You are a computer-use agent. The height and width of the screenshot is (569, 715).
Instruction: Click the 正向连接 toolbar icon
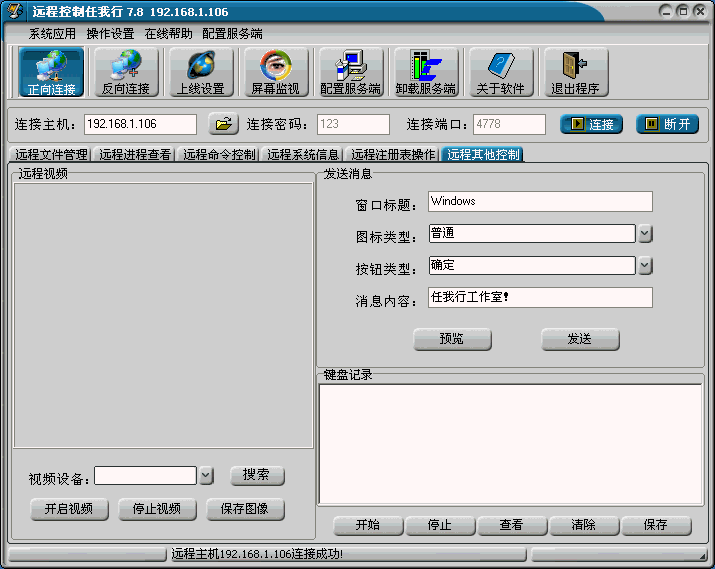(x=51, y=73)
